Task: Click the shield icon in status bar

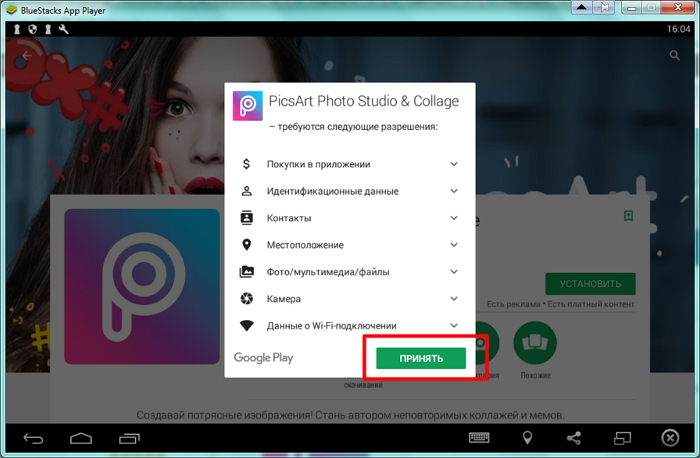Action: 33,29
